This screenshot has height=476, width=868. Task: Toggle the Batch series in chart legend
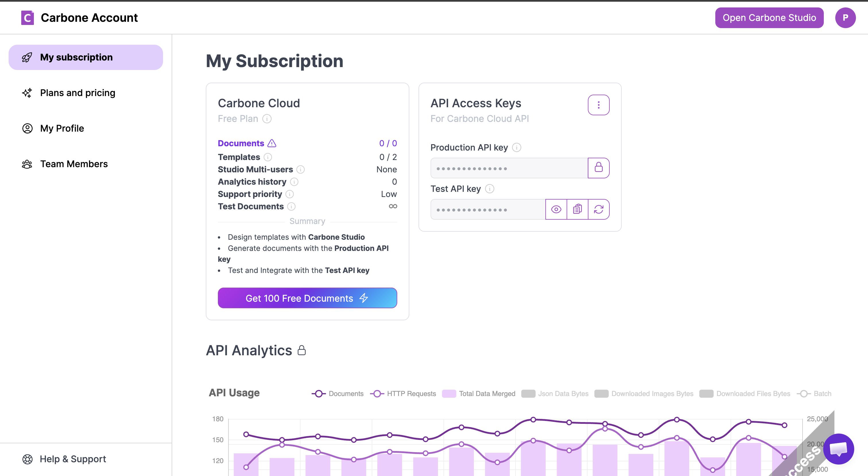pos(814,393)
